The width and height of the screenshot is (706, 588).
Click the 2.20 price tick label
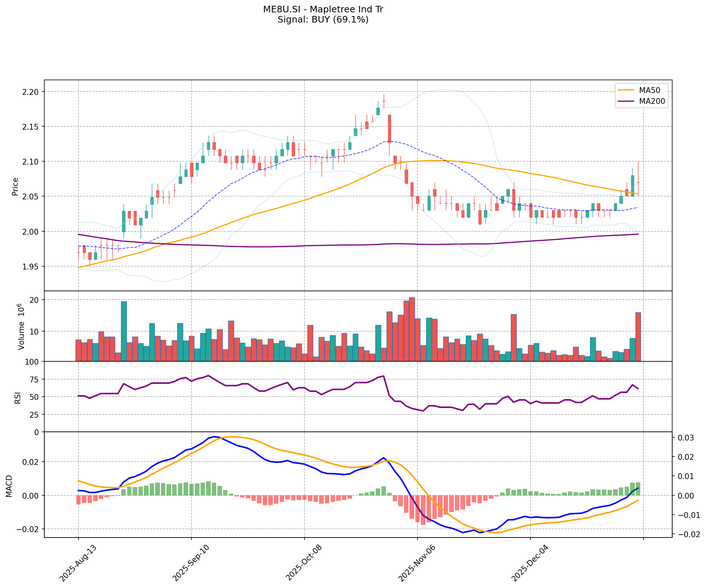coord(31,92)
